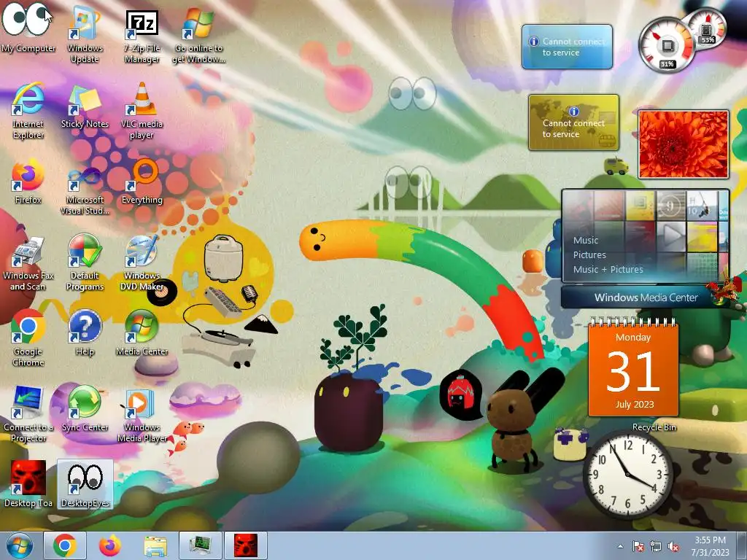Viewport: 747px width, 560px height.
Task: Open the Help desktop shortcut
Action: click(x=85, y=333)
